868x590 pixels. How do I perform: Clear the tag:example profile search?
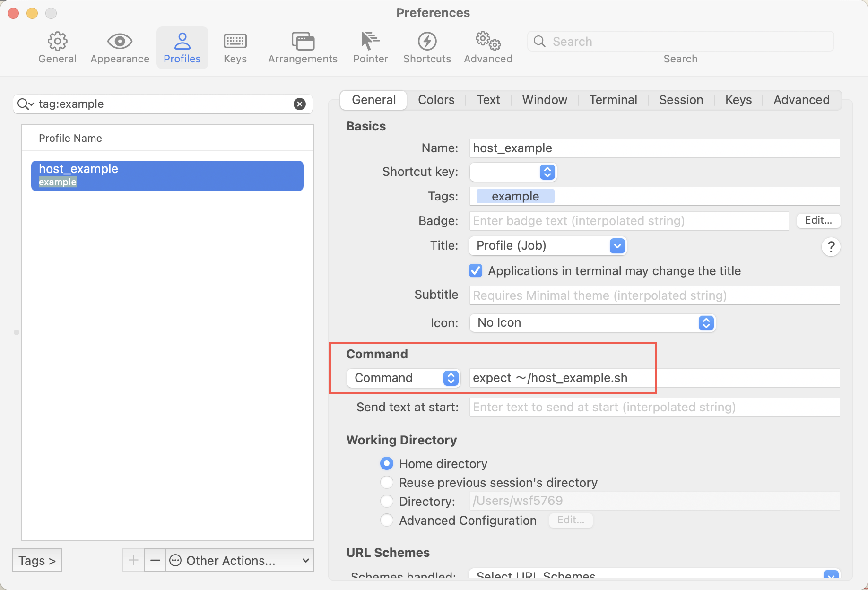(x=300, y=104)
